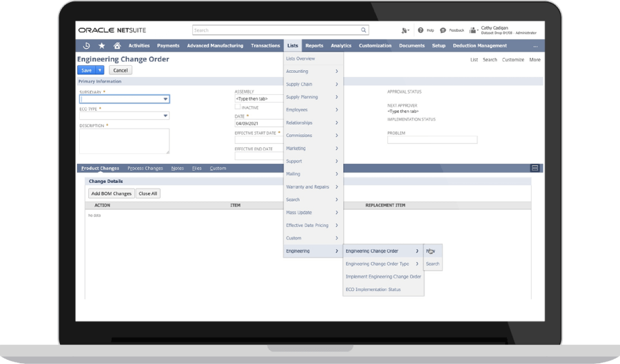Click the search magnifier icon
620x364 pixels.
tap(363, 30)
